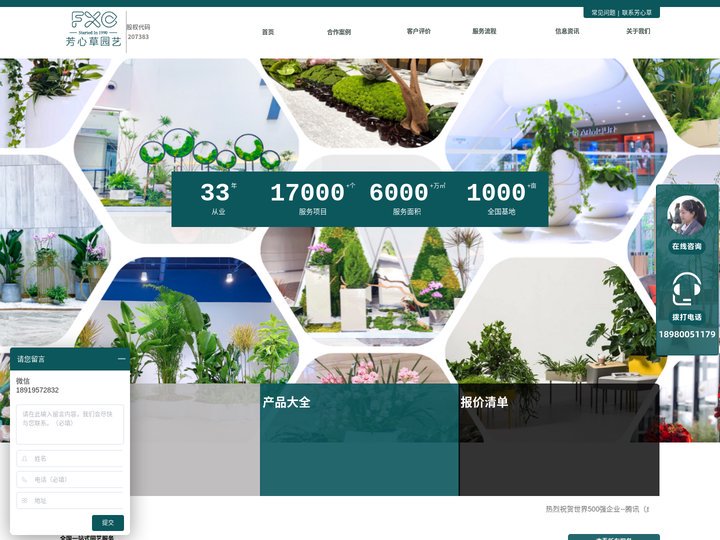This screenshot has width=720, height=540.
Task: Click the online consultant avatar photo
Action: coord(686,216)
